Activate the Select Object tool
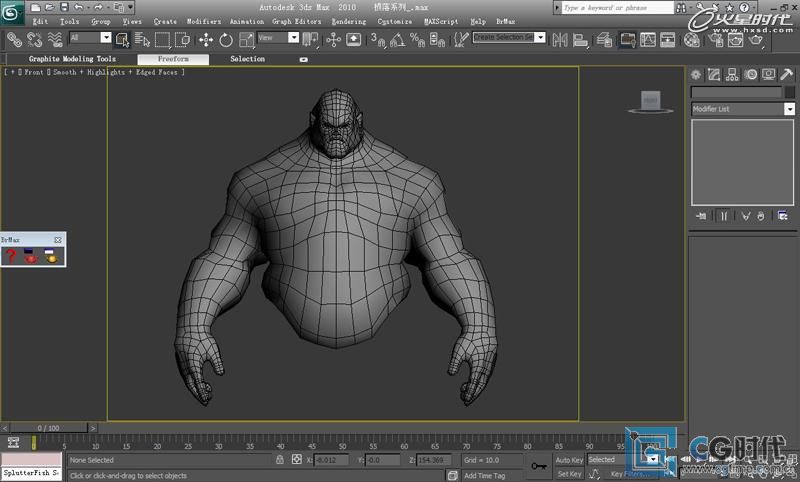Image resolution: width=800 pixels, height=482 pixels. click(x=122, y=39)
